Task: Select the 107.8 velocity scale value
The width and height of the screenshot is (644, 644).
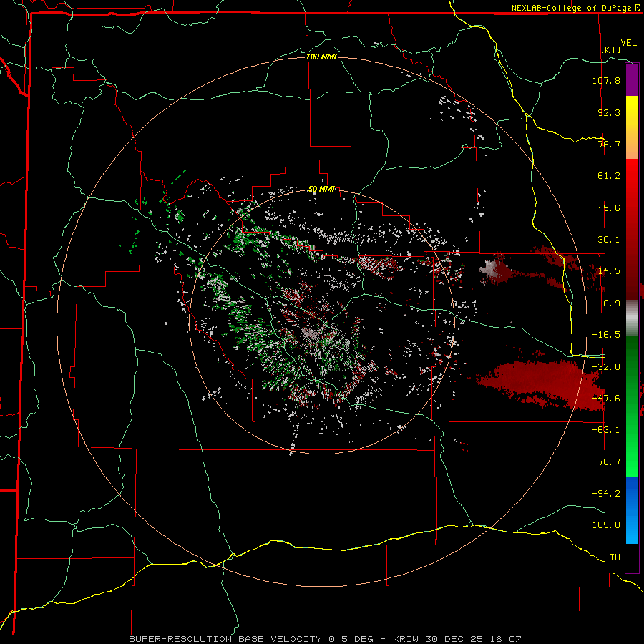Action: click(606, 80)
